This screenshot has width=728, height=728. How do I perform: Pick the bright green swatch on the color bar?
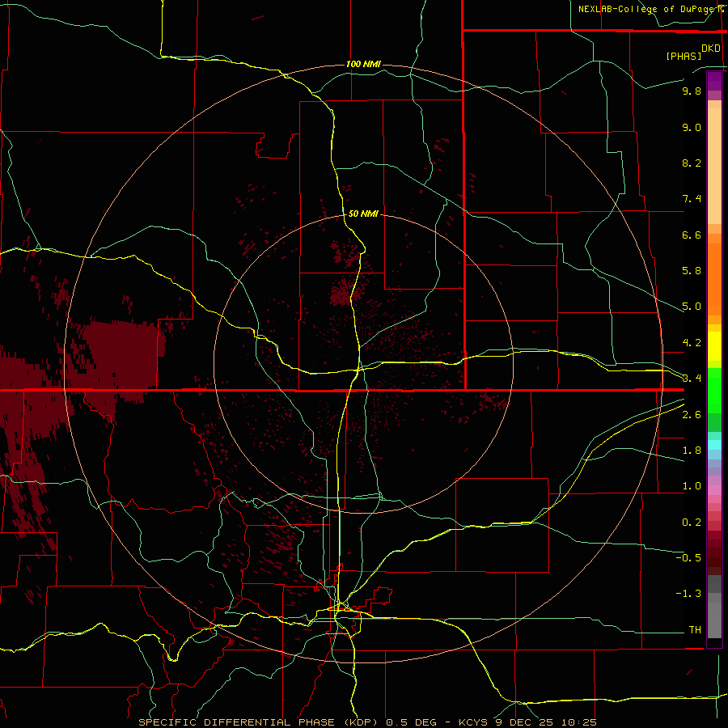click(x=714, y=390)
